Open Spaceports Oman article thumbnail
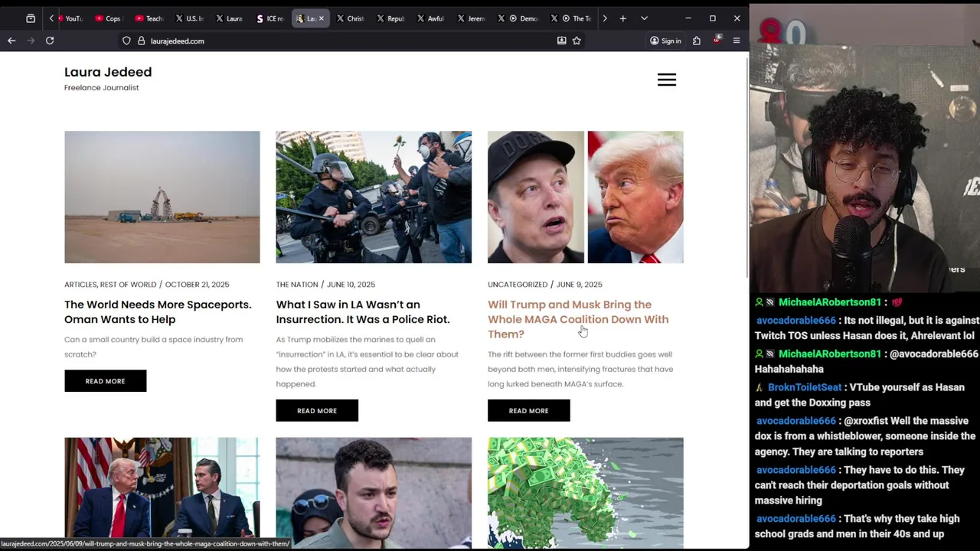Screen dimensions: 980x551 tap(162, 197)
